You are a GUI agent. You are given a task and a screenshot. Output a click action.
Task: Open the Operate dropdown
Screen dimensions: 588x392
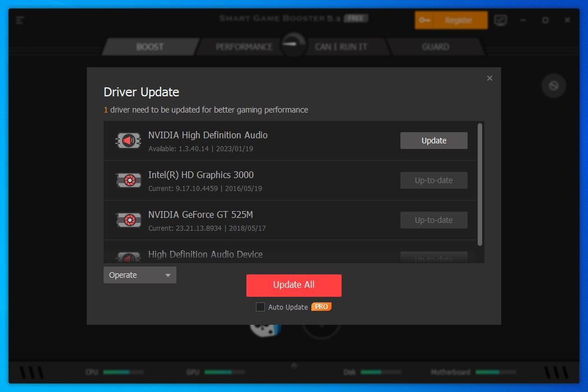tap(140, 275)
